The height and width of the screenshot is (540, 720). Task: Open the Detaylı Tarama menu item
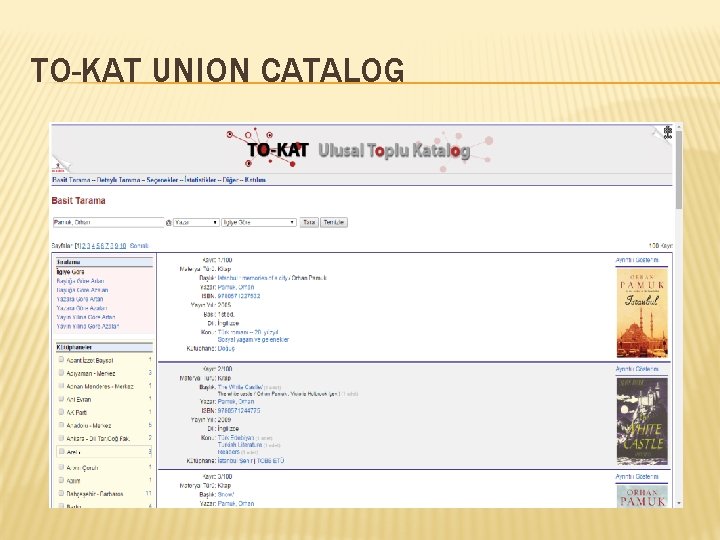point(118,180)
